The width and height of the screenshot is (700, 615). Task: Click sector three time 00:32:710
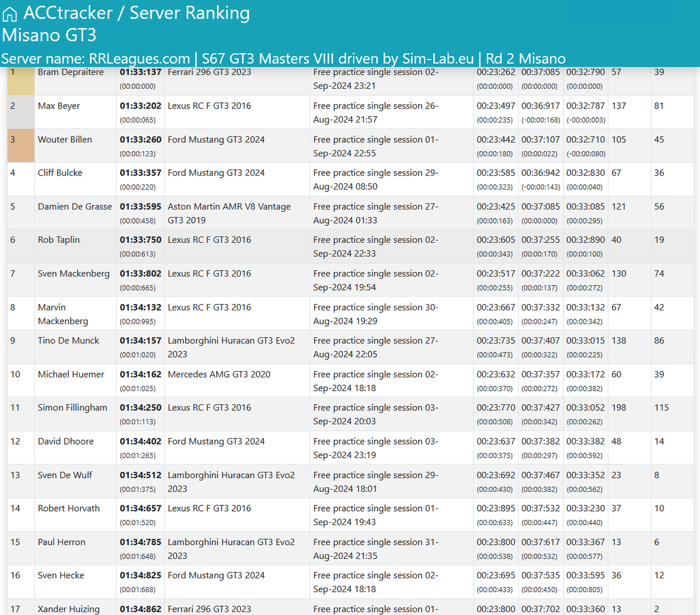pyautogui.click(x=586, y=139)
